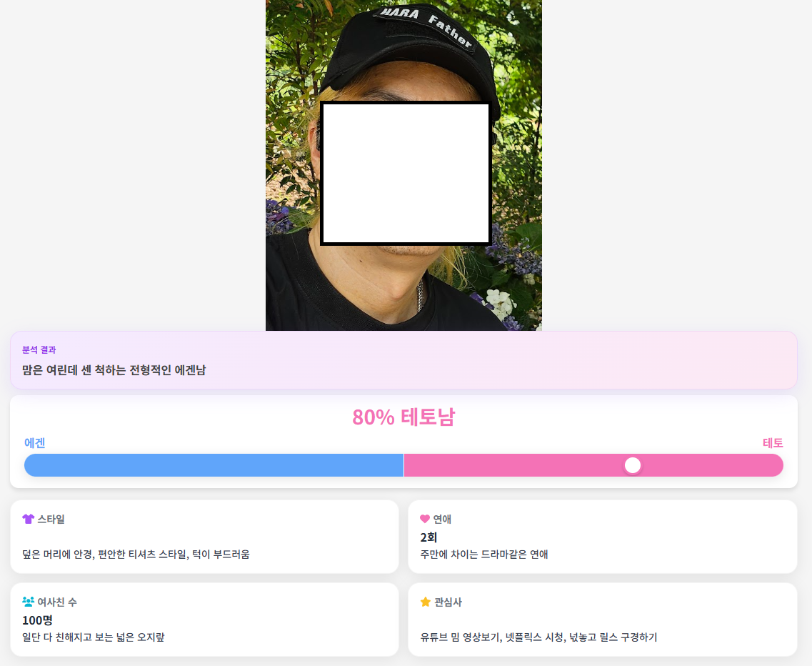The height and width of the screenshot is (666, 812).
Task: Select the 스타일 card description text
Action: click(136, 555)
